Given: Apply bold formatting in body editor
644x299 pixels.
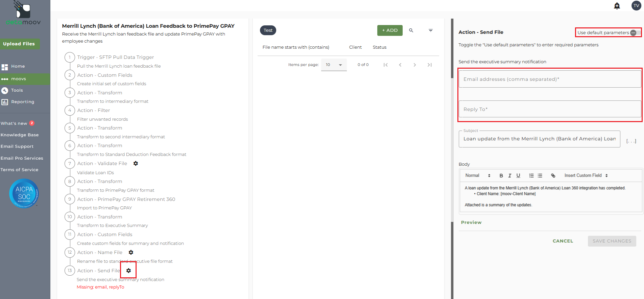Looking at the screenshot, I should point(501,176).
